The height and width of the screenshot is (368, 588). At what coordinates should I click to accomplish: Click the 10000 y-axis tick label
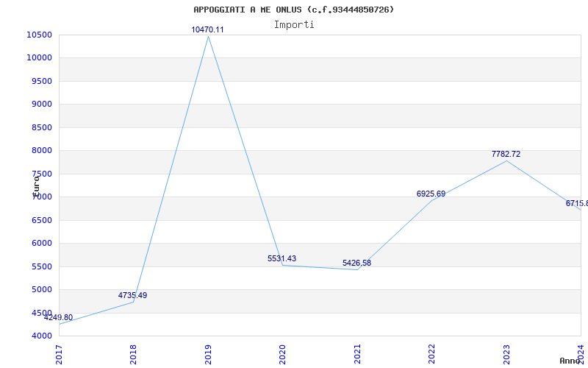tap(39, 58)
